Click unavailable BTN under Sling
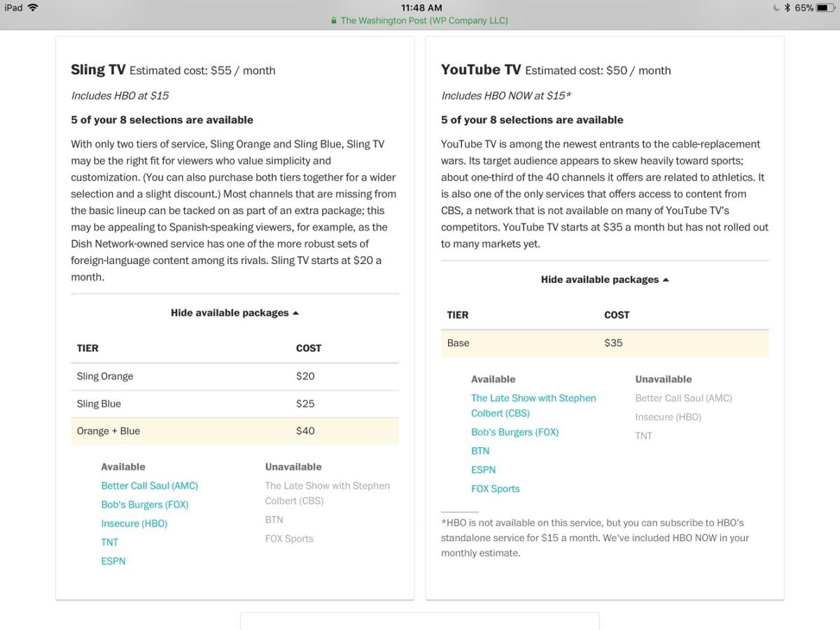The width and height of the screenshot is (840, 630). point(274,520)
